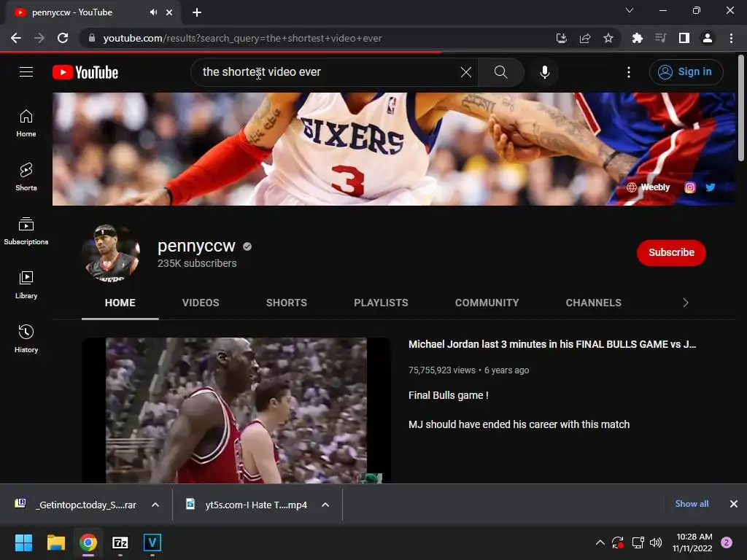This screenshot has height=560, width=747.
Task: Switch to the HOME channel tab
Action: point(120,303)
